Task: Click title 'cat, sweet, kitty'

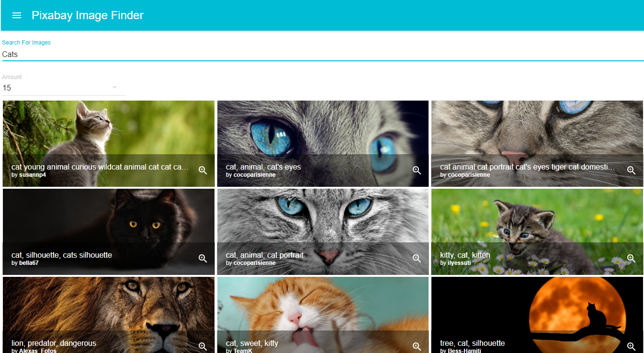Action: pos(252,343)
